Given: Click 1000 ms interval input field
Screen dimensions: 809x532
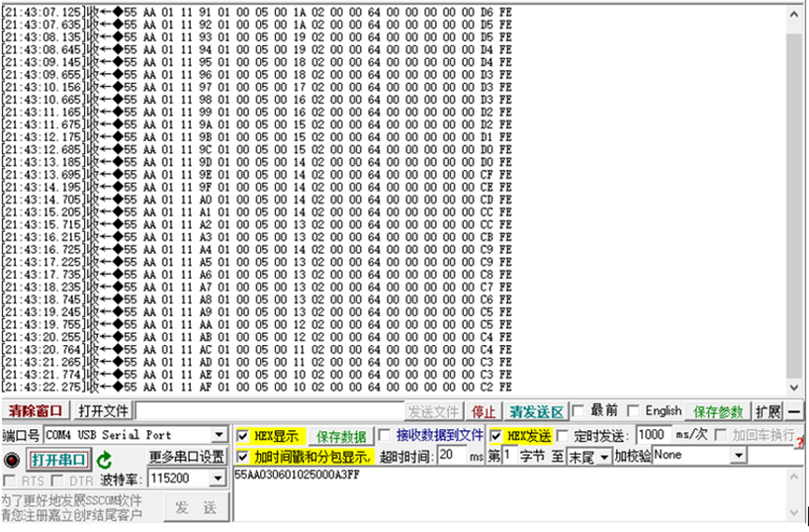Looking at the screenshot, I should pyautogui.click(x=654, y=435).
